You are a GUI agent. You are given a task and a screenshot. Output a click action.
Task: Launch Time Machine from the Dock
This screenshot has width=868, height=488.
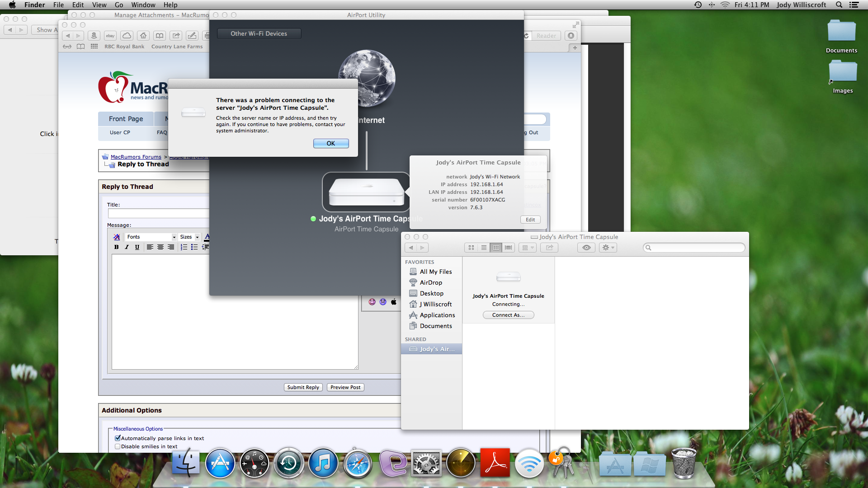click(x=289, y=463)
